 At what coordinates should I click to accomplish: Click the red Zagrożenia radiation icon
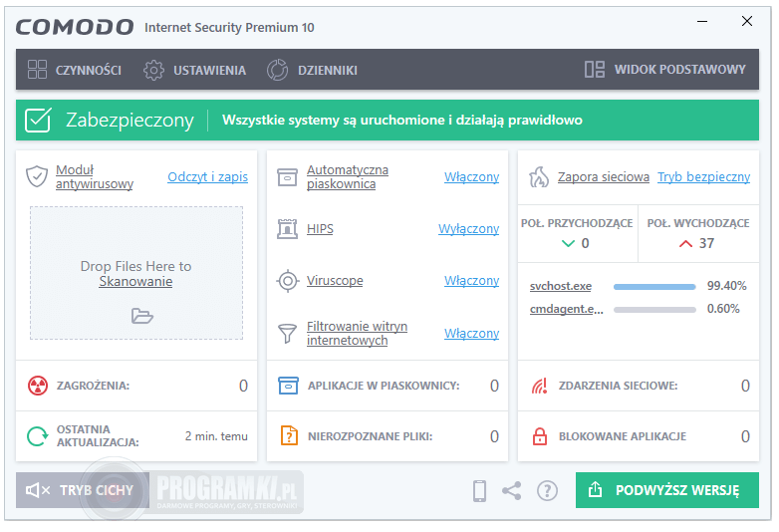[38, 386]
